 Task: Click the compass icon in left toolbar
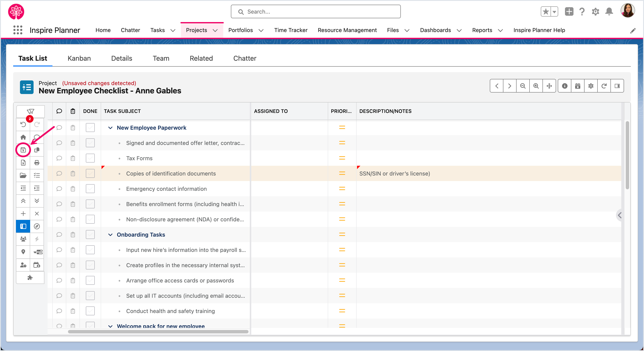pos(37,226)
